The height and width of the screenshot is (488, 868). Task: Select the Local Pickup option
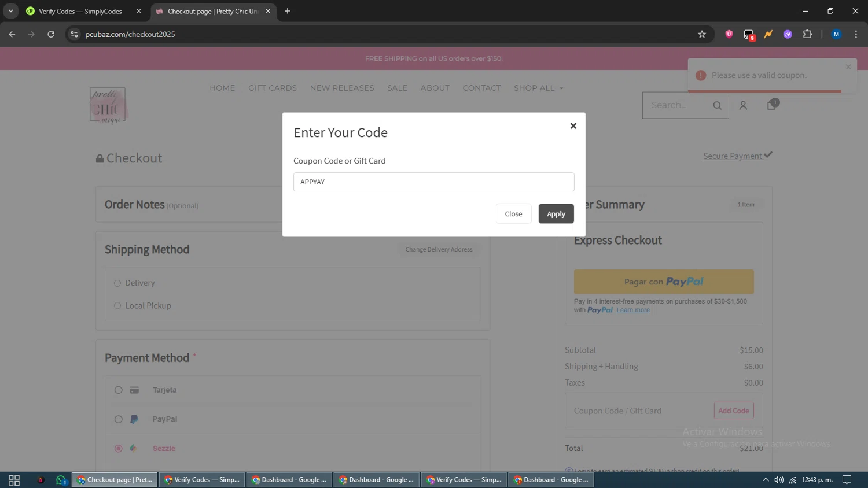117,306
